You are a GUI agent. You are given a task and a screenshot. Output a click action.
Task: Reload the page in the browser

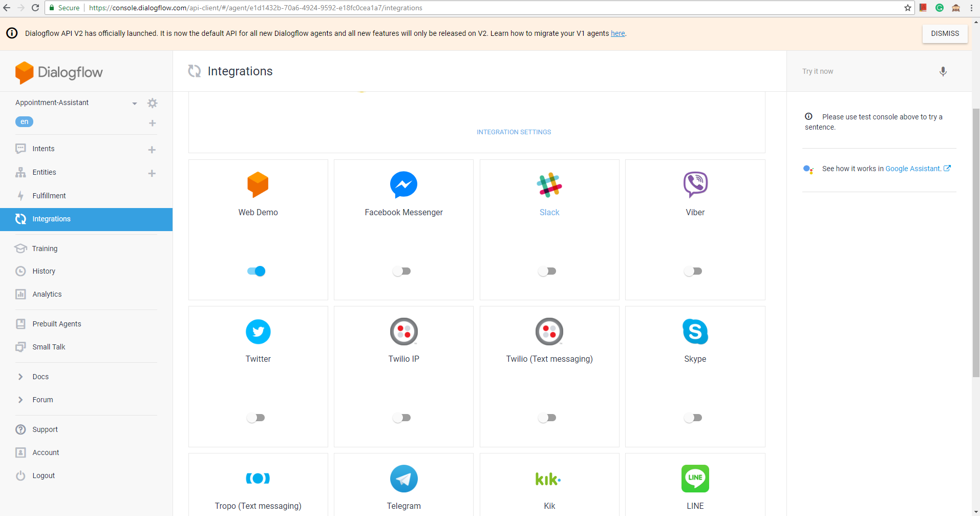pyautogui.click(x=35, y=8)
